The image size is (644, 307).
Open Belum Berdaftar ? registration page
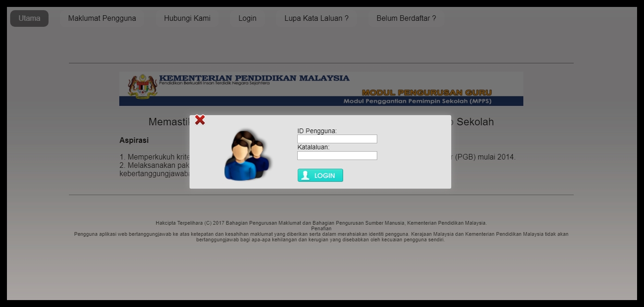tap(406, 18)
